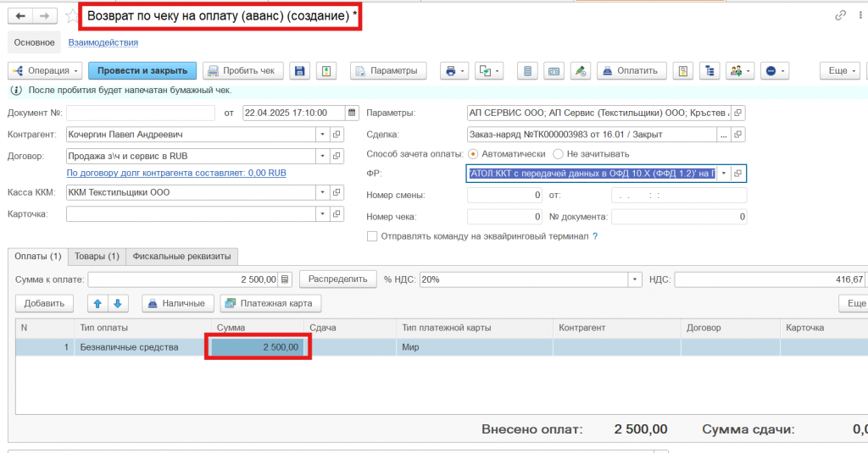Click the move row up arrow
This screenshot has width=868, height=453.
click(97, 303)
